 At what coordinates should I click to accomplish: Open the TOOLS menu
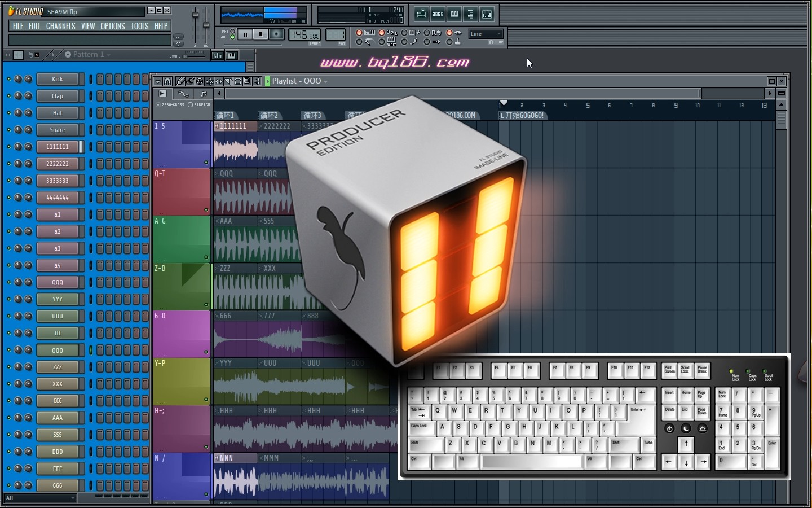point(140,26)
